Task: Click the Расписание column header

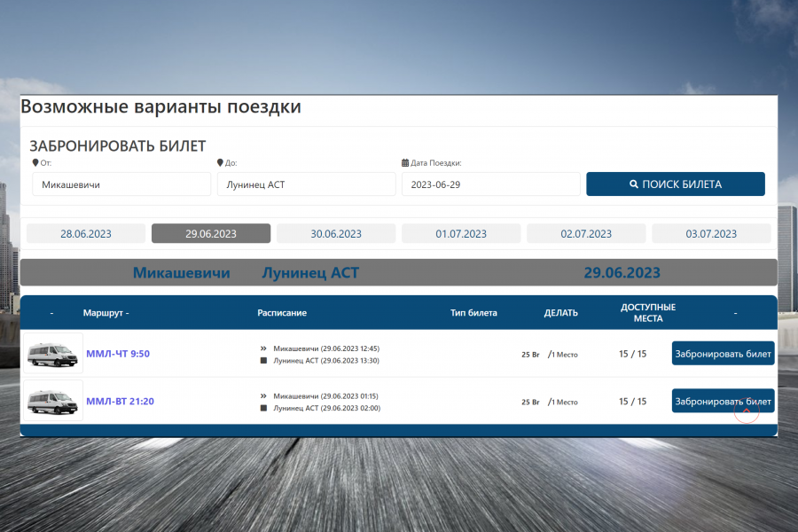Action: pyautogui.click(x=282, y=313)
